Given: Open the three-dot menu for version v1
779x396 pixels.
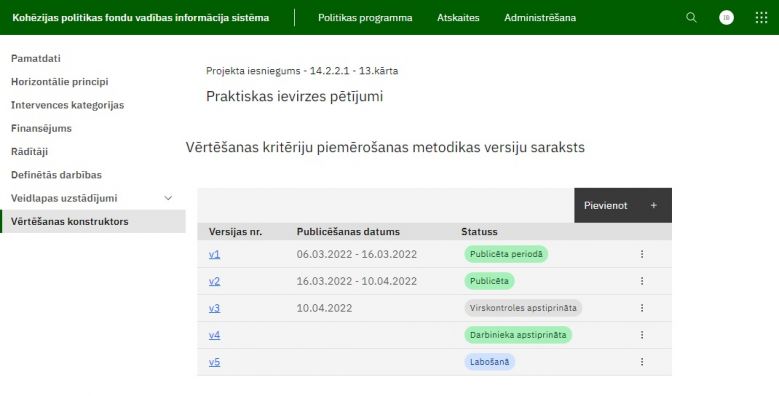Looking at the screenshot, I should 642,254.
